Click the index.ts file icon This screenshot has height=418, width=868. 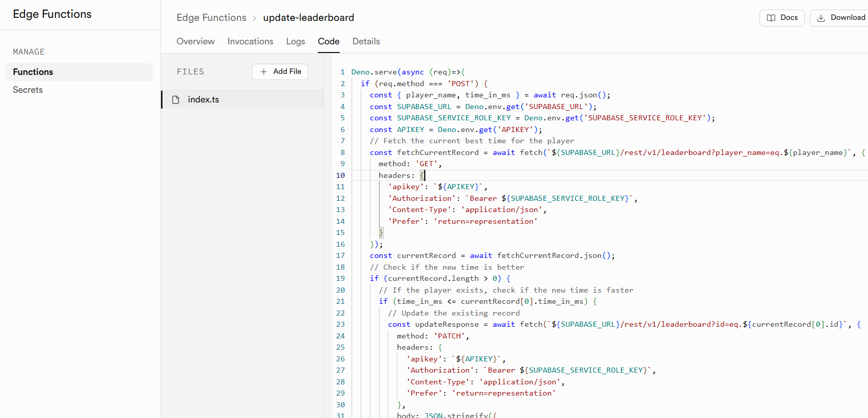tap(176, 100)
